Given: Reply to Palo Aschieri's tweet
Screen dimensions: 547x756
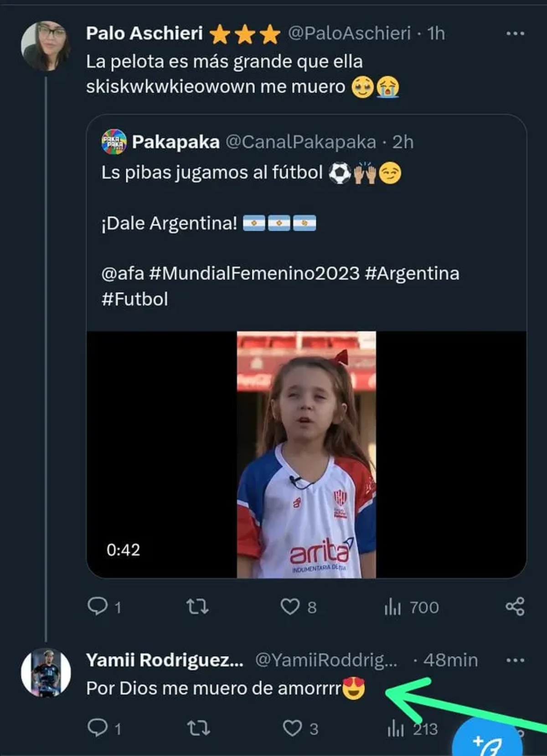Looking at the screenshot, I should pyautogui.click(x=97, y=606).
